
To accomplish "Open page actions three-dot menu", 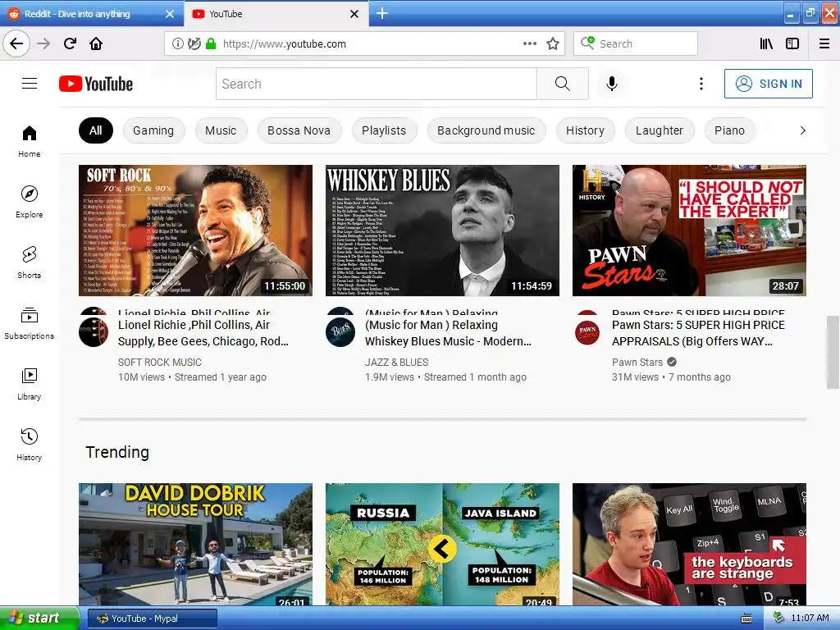I will 530,43.
